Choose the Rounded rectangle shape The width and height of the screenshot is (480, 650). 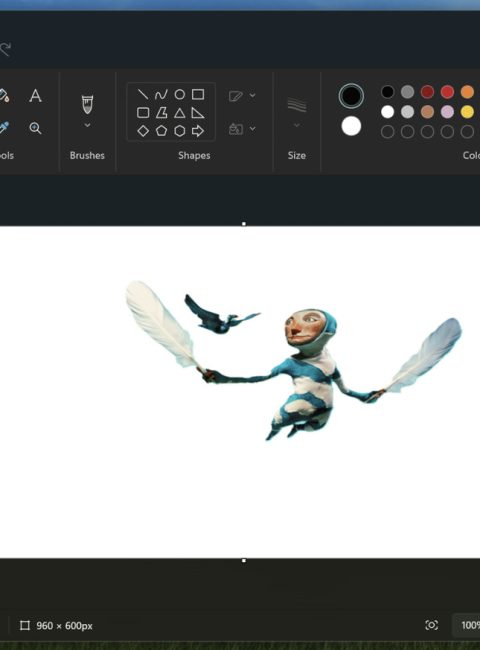pyautogui.click(x=143, y=113)
